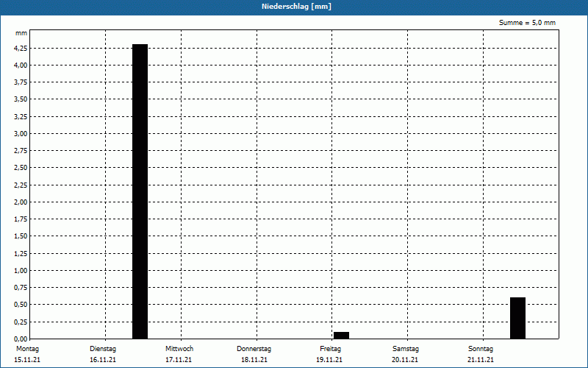Viewport: 588px width, 368px height.
Task: Click the 0,75 axis value
Action: pos(21,288)
